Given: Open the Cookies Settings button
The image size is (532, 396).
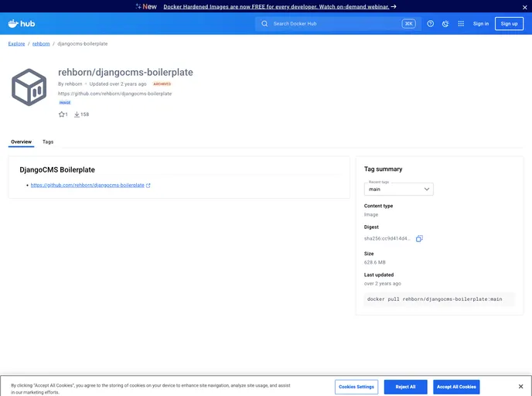Looking at the screenshot, I should click(x=356, y=387).
